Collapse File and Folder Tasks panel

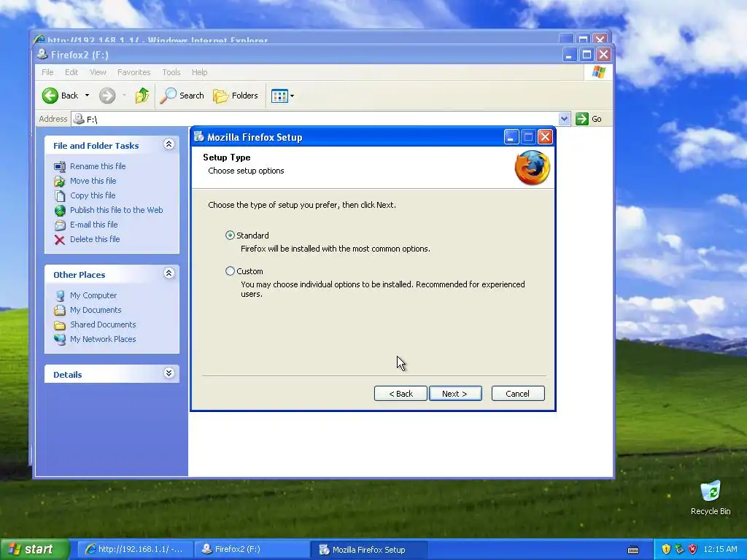click(x=169, y=144)
